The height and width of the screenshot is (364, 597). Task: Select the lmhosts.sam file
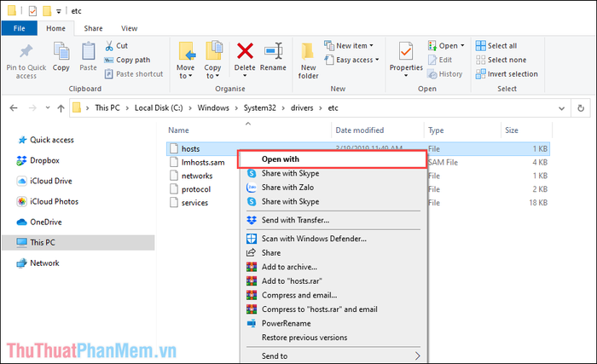tap(203, 163)
